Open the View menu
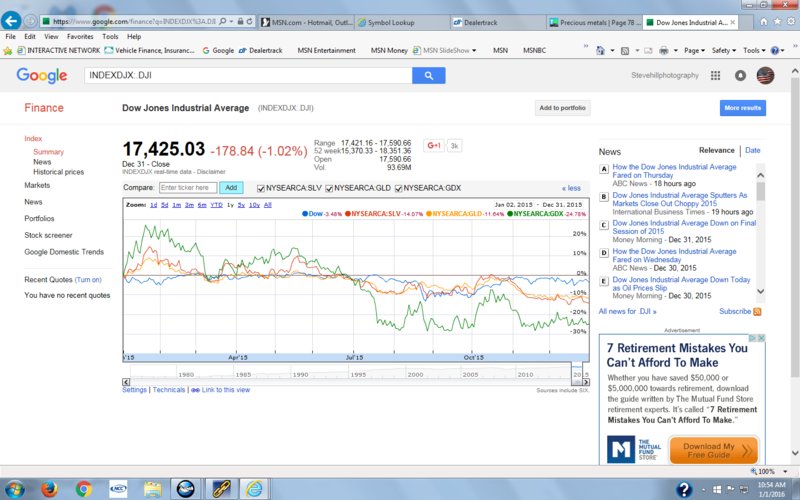The width and height of the screenshot is (800, 500). [51, 37]
